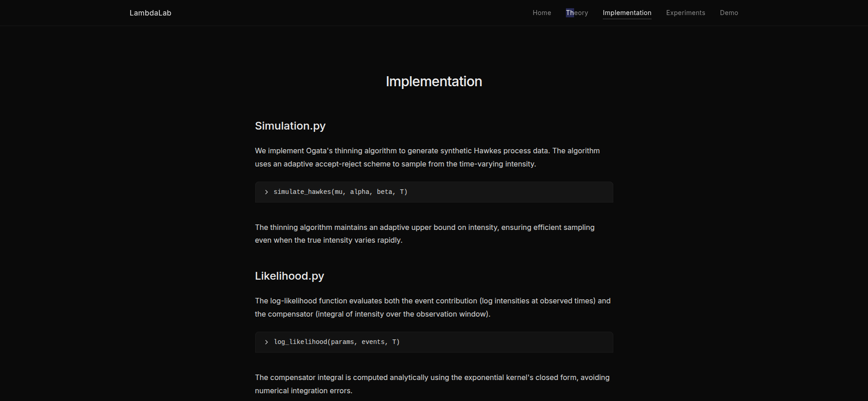Open the Home nav link
868x401 pixels.
(x=542, y=13)
